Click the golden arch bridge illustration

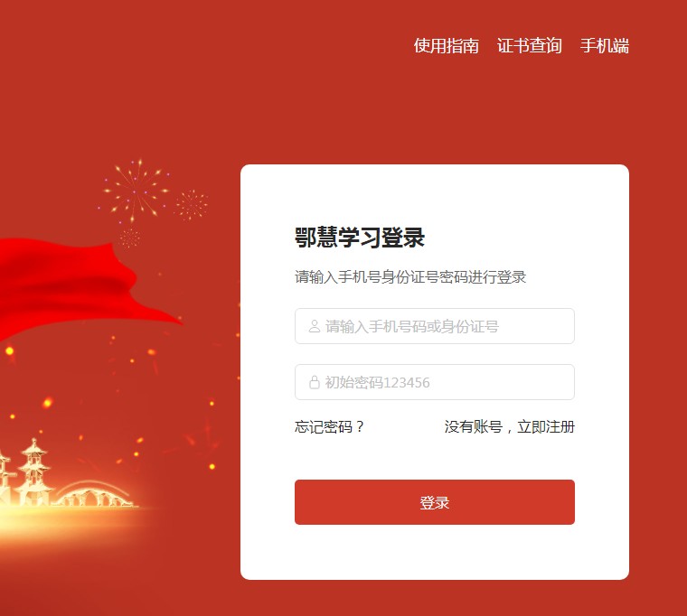pyautogui.click(x=96, y=495)
